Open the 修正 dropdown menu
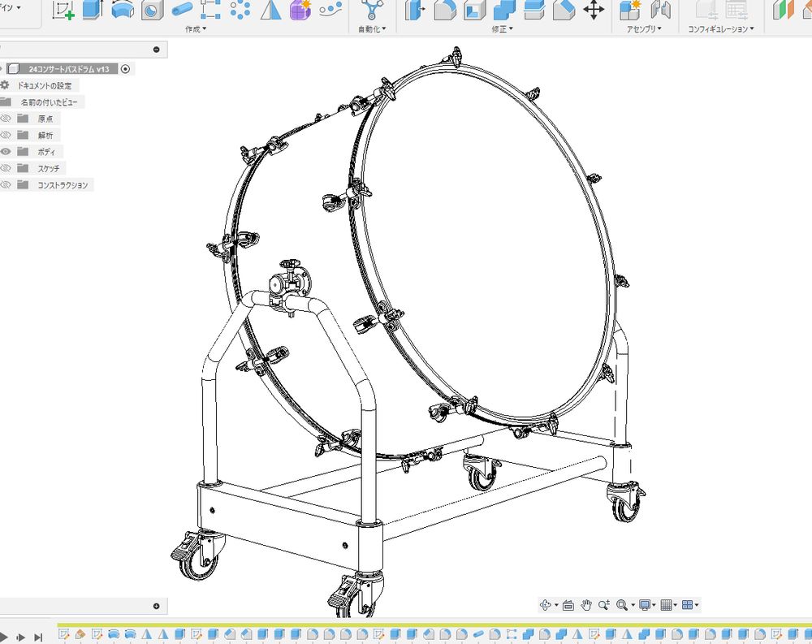This screenshot has height=644, width=812. point(502,29)
